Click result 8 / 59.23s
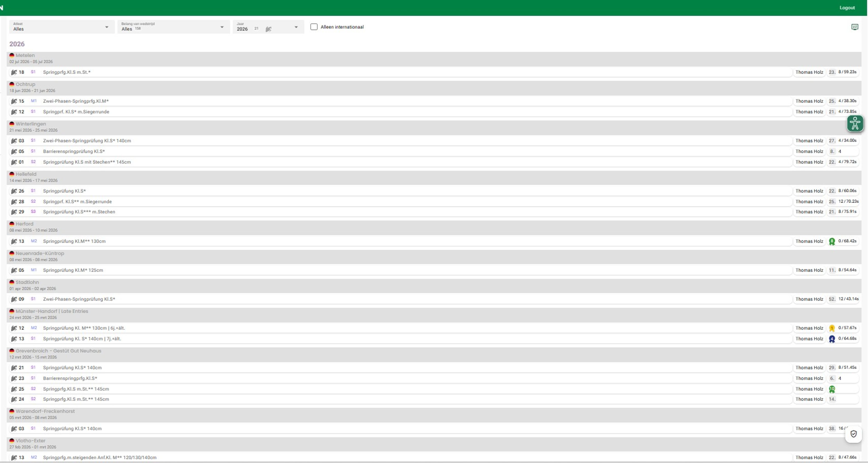The image size is (868, 463). tap(847, 72)
